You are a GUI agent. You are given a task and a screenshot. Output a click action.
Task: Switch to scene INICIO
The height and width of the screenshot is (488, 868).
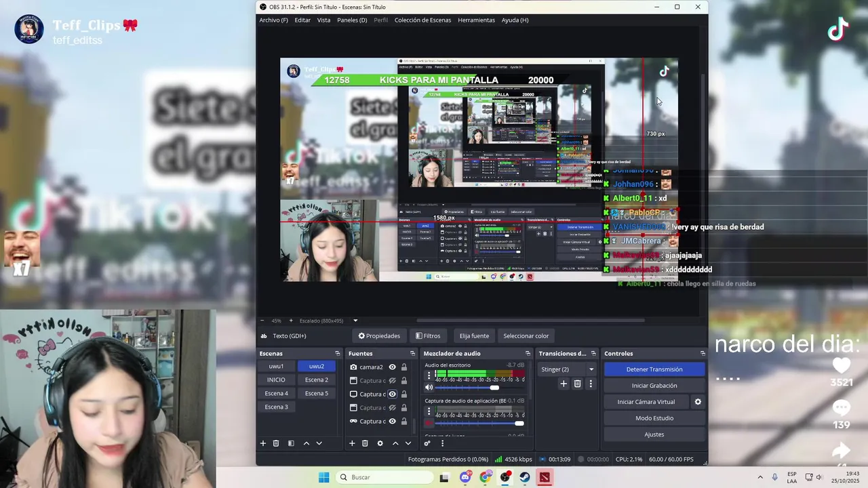[276, 380]
